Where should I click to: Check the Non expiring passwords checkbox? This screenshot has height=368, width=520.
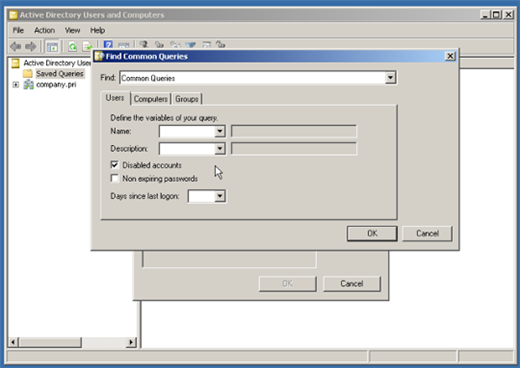point(114,178)
